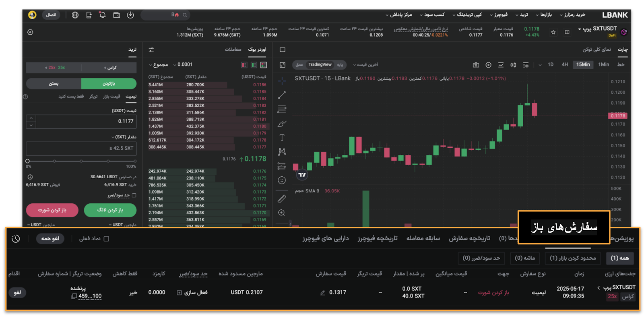The height and width of the screenshot is (316, 644).
Task: Select the بازکردن open position toggle
Action: (109, 84)
